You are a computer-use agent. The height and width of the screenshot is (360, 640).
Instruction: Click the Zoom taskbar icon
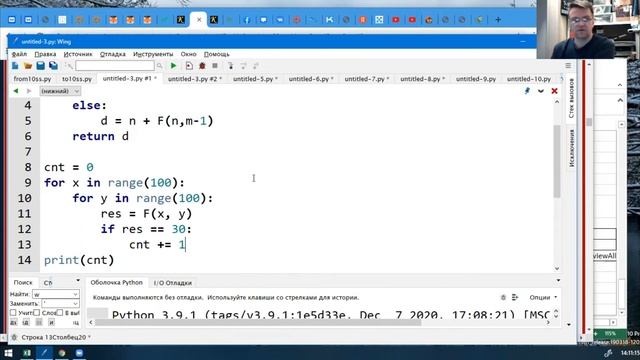coord(79,353)
